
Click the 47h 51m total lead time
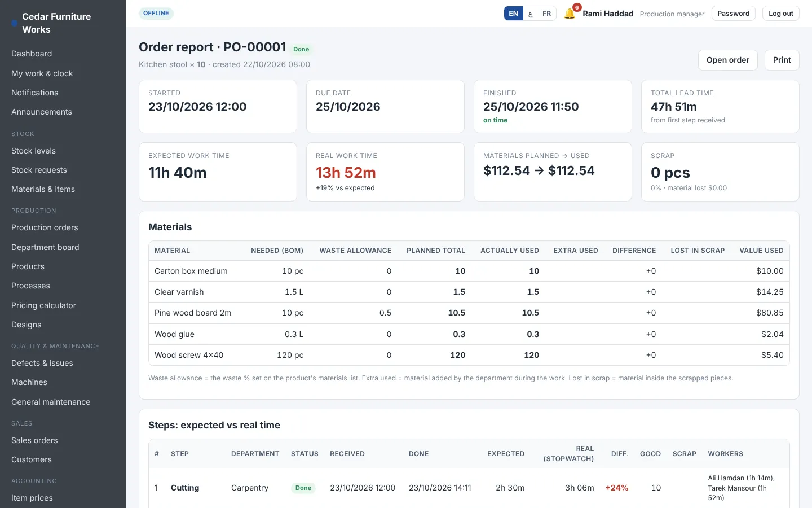[x=674, y=107]
